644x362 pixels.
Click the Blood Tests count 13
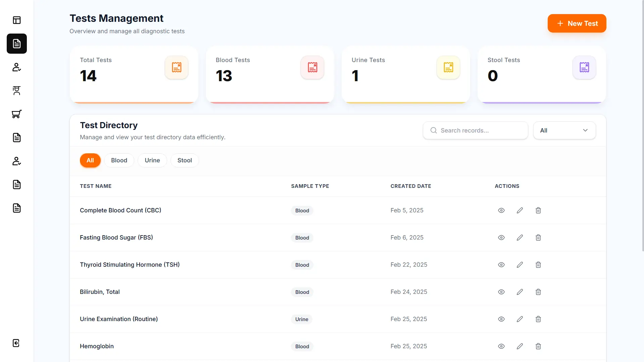click(x=224, y=76)
